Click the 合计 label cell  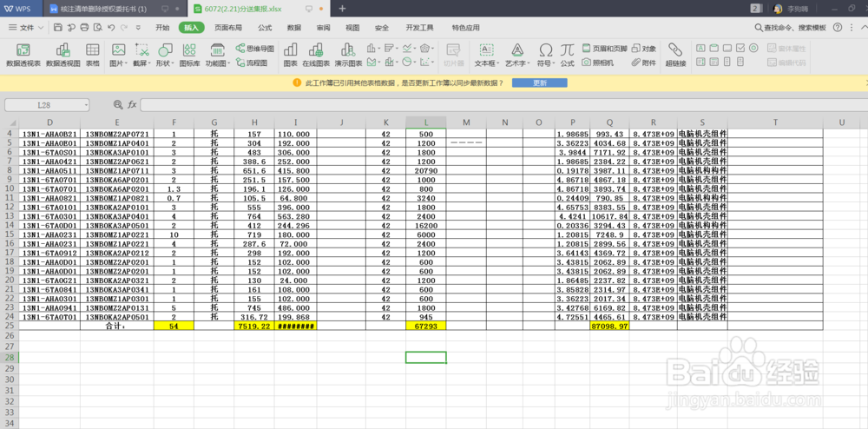point(117,327)
